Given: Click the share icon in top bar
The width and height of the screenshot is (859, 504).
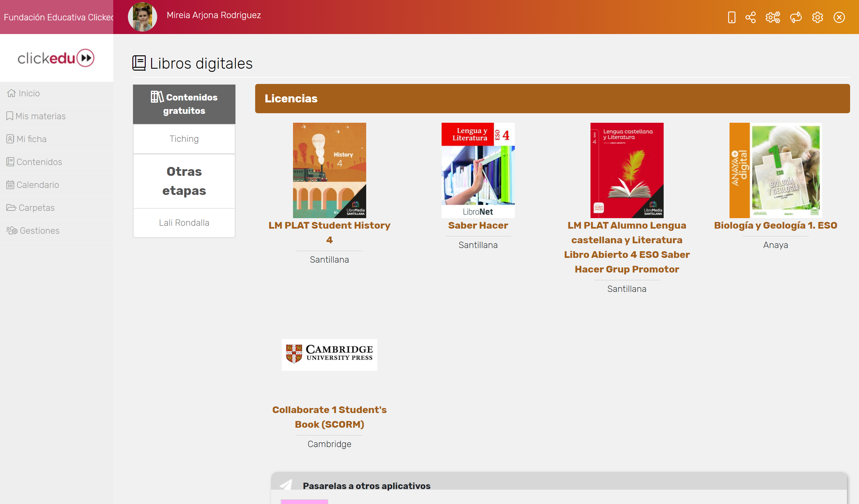Looking at the screenshot, I should click(750, 17).
